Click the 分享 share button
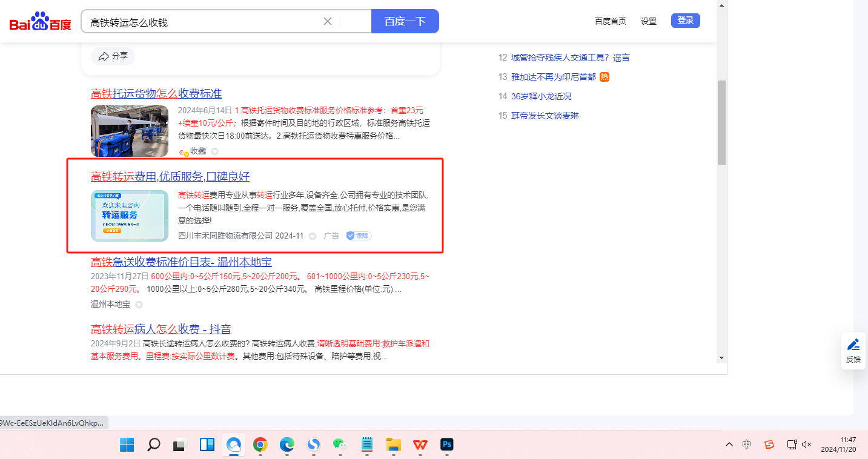 click(113, 56)
